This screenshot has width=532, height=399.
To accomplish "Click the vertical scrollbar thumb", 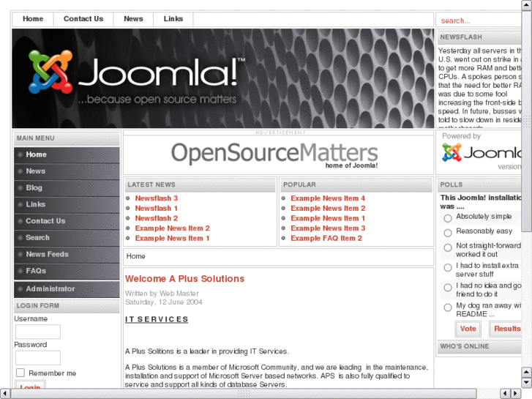I will [x=526, y=122].
